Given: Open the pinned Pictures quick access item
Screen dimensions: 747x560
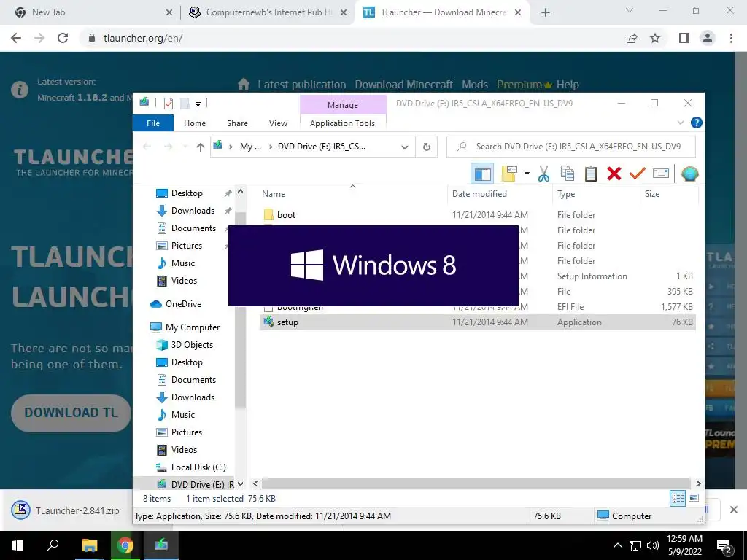Looking at the screenshot, I should click(186, 246).
